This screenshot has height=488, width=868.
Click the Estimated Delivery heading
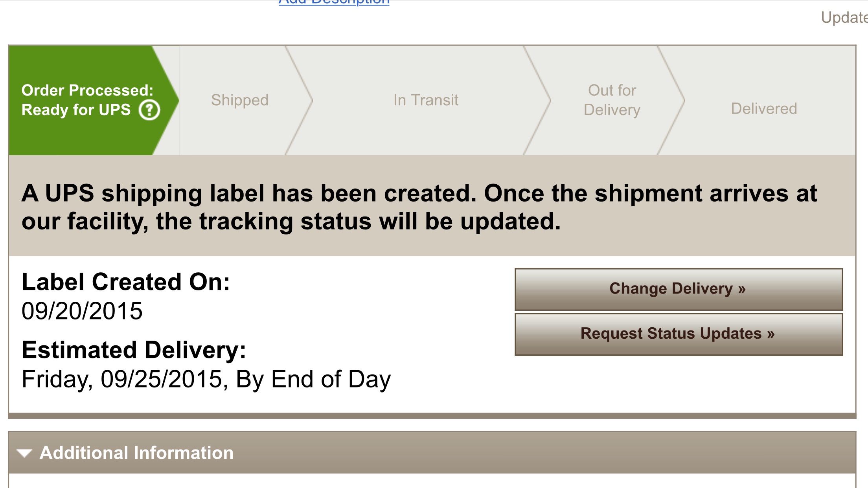tap(134, 350)
